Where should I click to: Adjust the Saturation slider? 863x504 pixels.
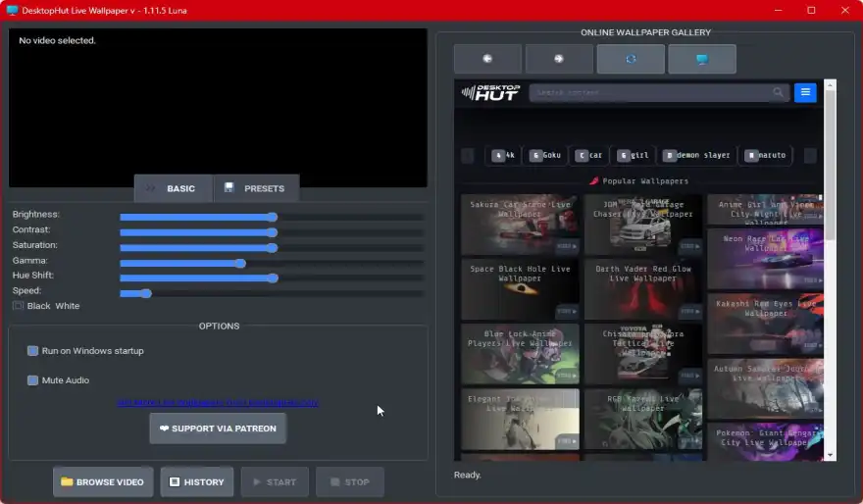[272, 248]
